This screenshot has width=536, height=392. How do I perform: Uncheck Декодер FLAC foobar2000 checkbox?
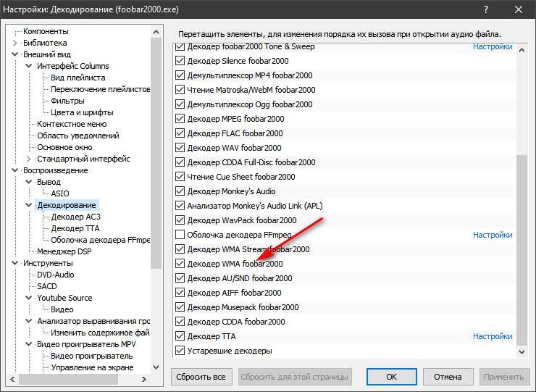pos(180,133)
